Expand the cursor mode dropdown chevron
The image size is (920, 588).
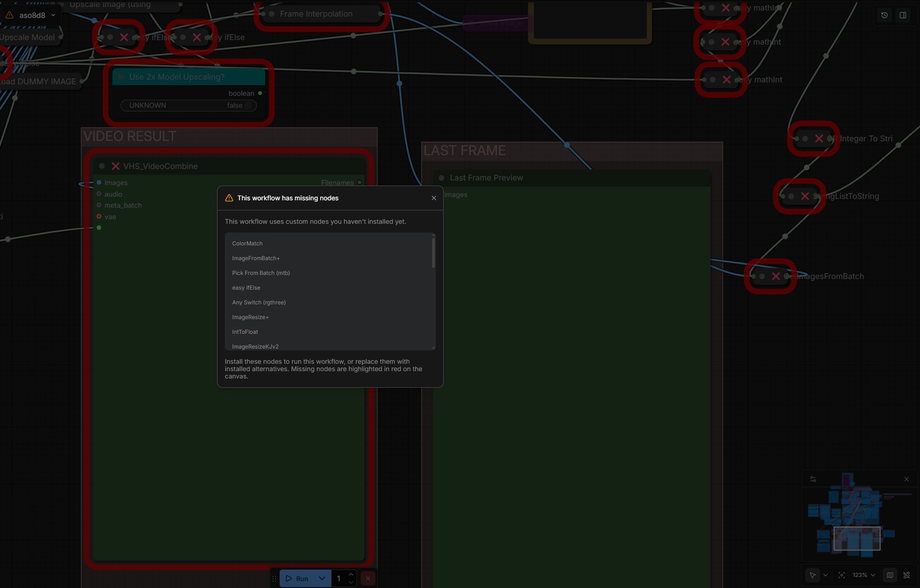pos(826,575)
